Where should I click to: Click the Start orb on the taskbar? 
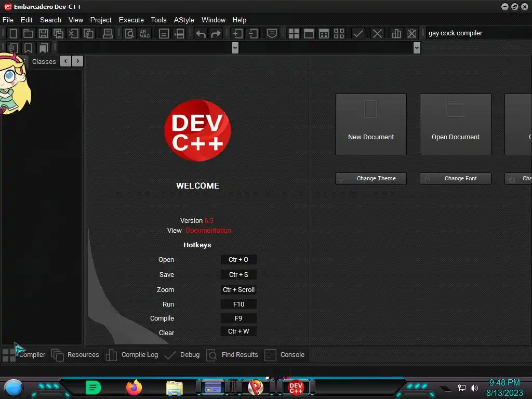13,388
